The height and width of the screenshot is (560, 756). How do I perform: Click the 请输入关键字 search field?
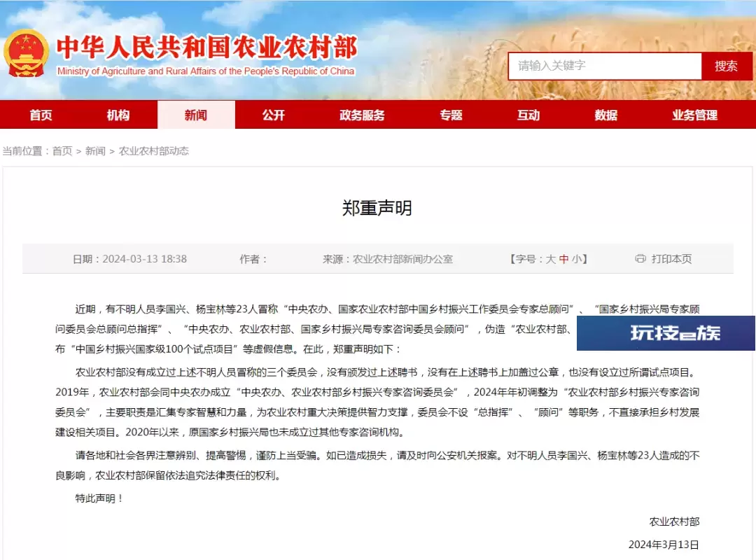click(x=605, y=66)
